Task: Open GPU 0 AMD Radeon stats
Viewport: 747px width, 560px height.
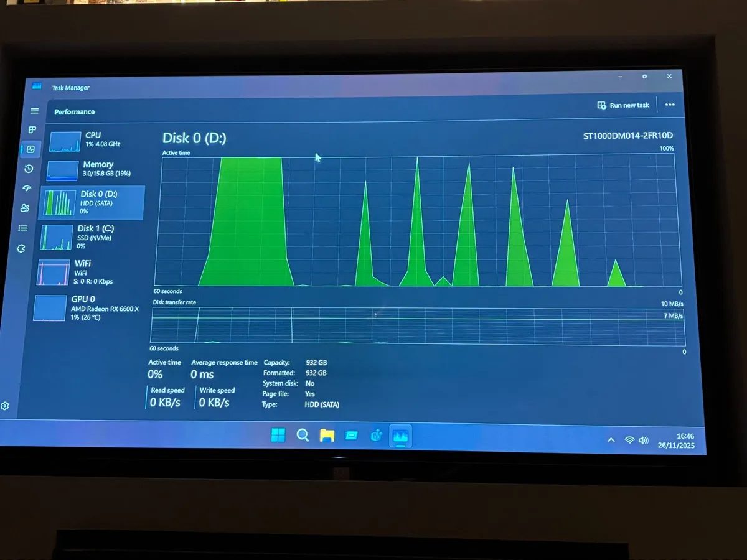Action: click(x=87, y=308)
